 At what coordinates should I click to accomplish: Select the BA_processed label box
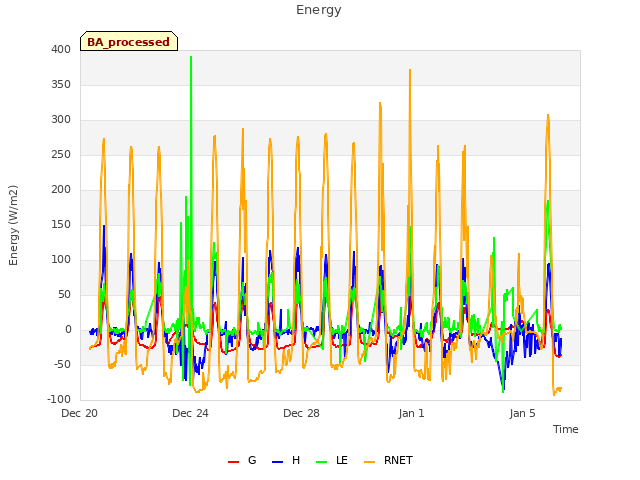pos(129,41)
